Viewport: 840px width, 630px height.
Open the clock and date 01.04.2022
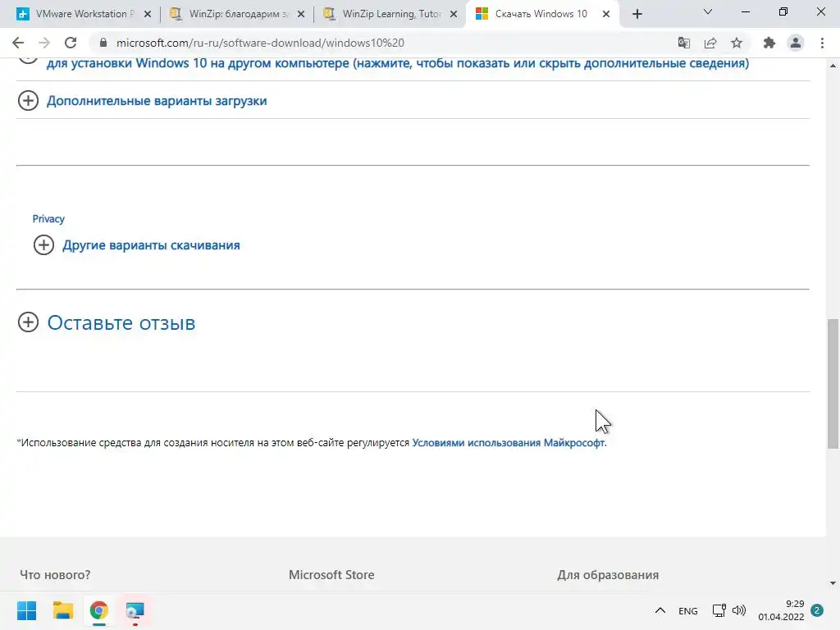pos(781,610)
